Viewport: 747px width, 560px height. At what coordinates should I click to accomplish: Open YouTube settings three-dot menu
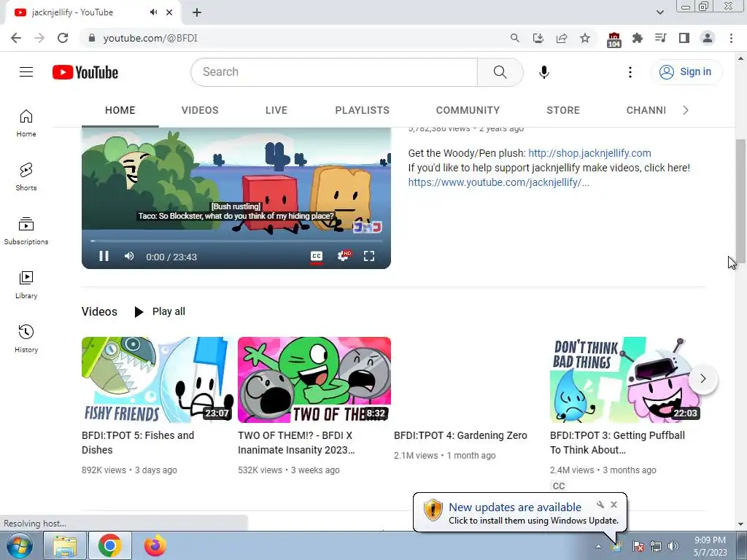pos(630,72)
